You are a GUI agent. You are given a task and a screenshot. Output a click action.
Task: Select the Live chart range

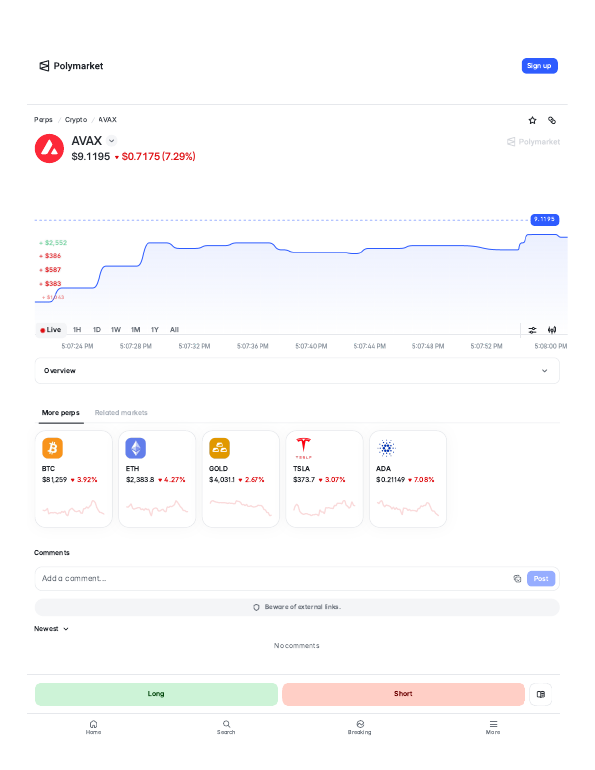pos(51,330)
